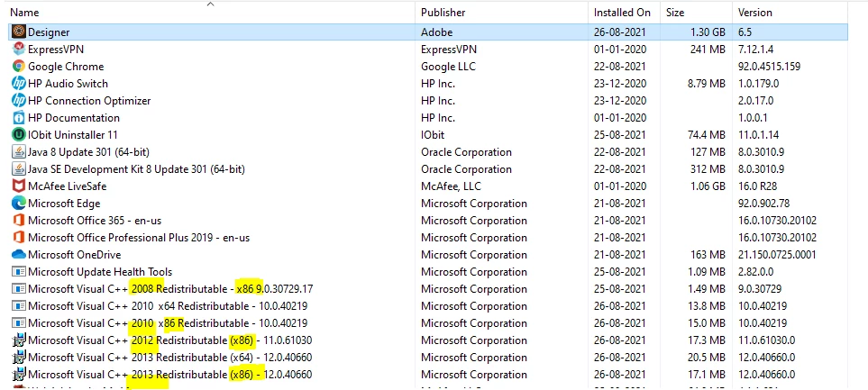
Task: Click the Java SE Development Kit icon
Action: [19, 169]
